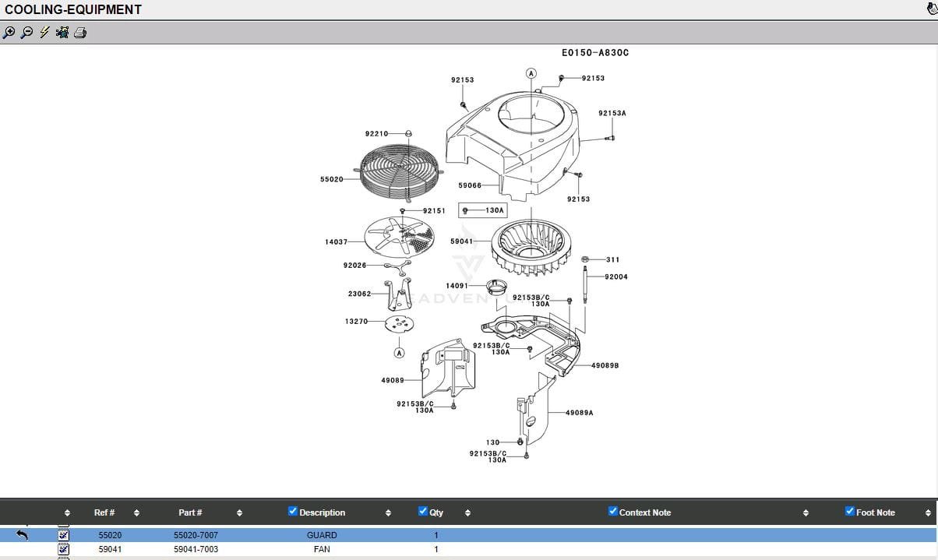This screenshot has height=560, width=938.
Task: Sort the table using the Ref # arrows
Action: coord(136,512)
